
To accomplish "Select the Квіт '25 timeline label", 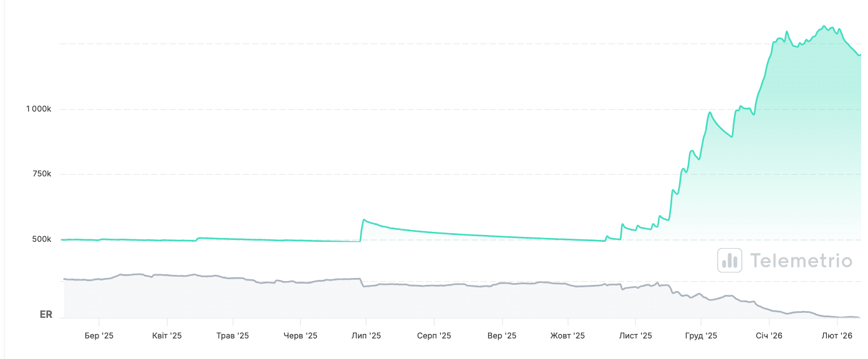I will pyautogui.click(x=166, y=336).
